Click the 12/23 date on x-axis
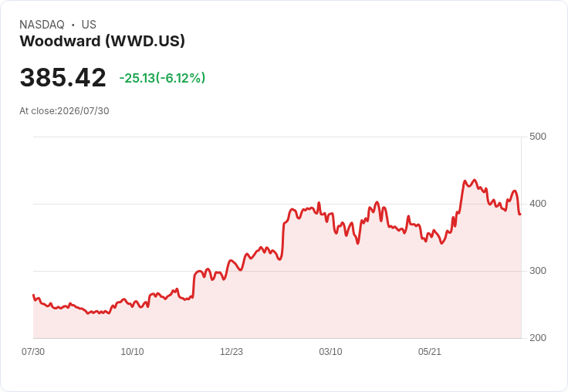The width and height of the screenshot is (568, 392). [x=232, y=352]
